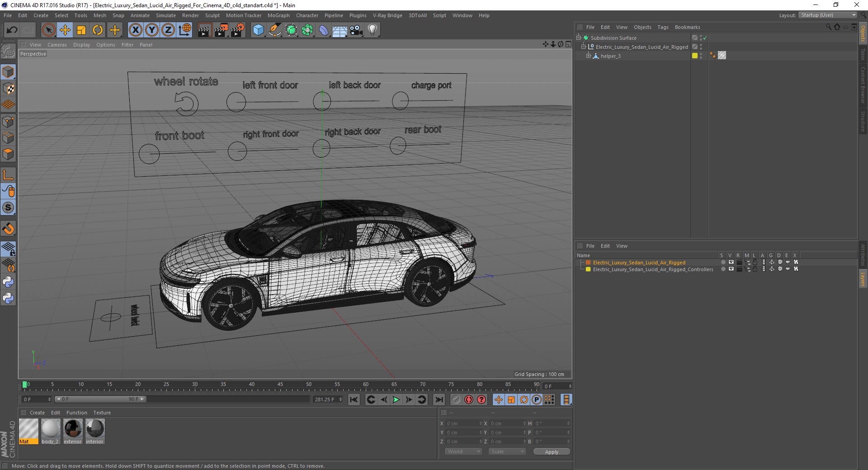The height and width of the screenshot is (470, 868).
Task: Toggle viewport visibility of Controllers layer
Action: pos(731,269)
